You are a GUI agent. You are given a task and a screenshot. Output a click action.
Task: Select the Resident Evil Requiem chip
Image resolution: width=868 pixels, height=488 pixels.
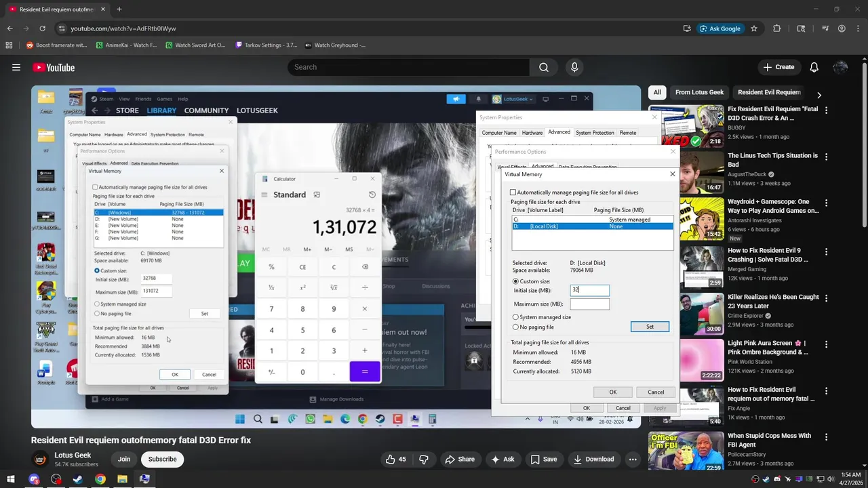769,92
